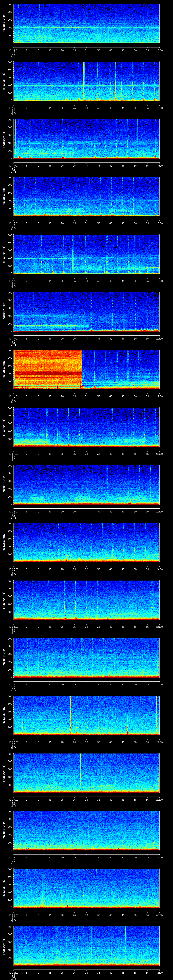Viewport: 173px width, 980px height.
Task: Click the red broadband noise block at 10:20:00
Action: [48, 369]
